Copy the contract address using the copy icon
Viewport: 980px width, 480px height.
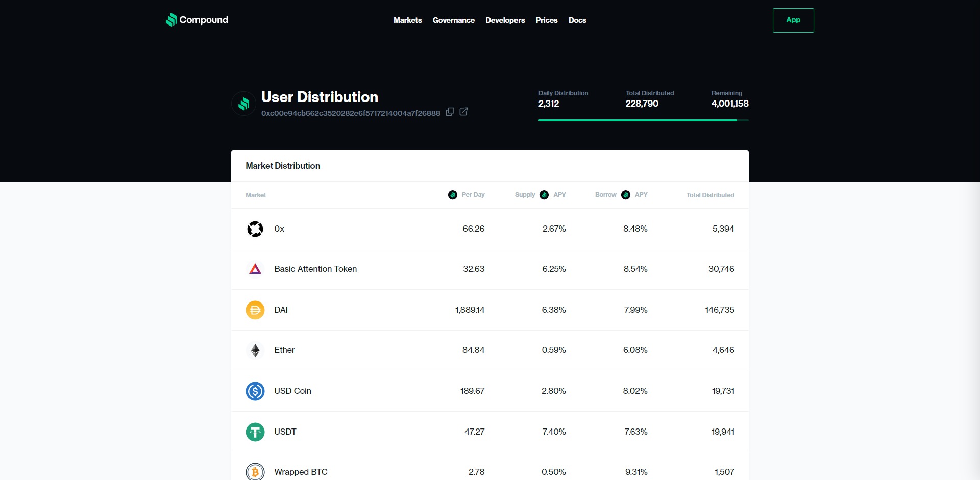(450, 112)
